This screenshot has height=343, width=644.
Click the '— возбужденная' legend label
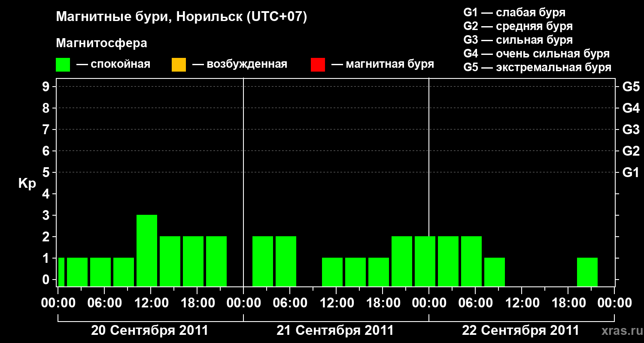click(x=240, y=64)
